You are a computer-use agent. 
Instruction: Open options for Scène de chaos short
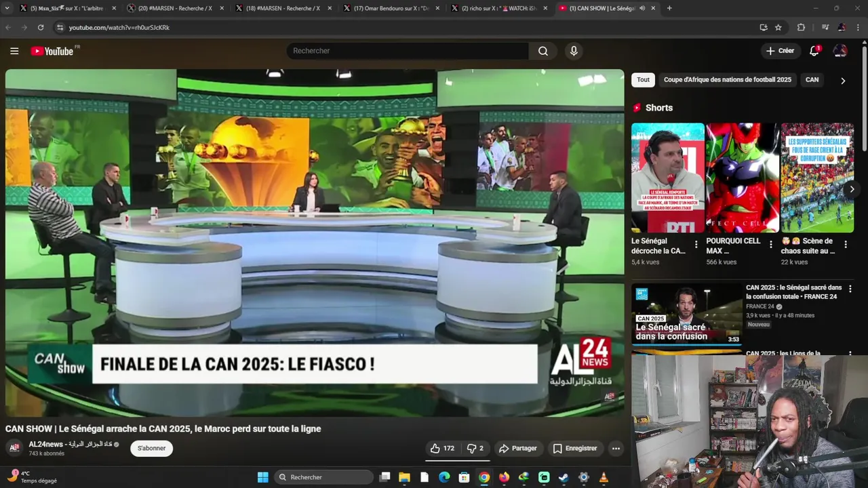coord(846,245)
